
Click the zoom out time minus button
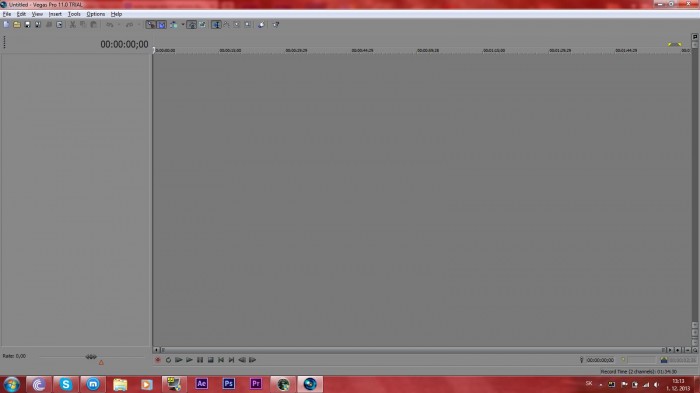[688, 350]
